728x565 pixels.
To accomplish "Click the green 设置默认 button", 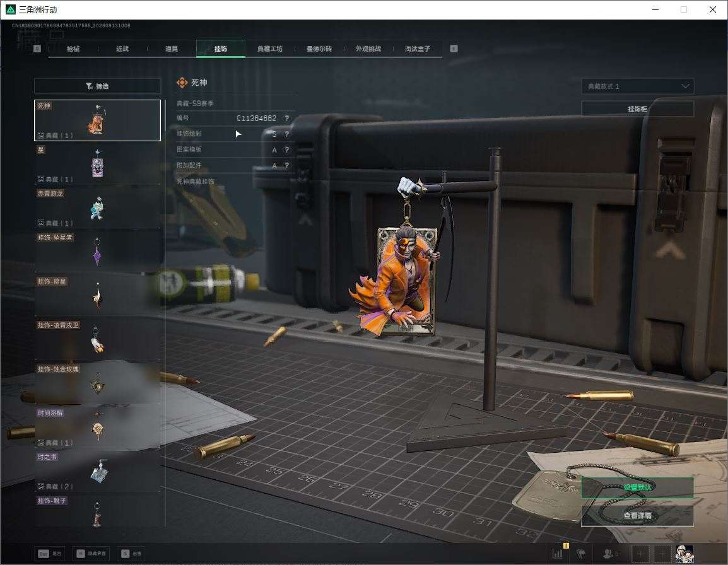I will [x=637, y=487].
